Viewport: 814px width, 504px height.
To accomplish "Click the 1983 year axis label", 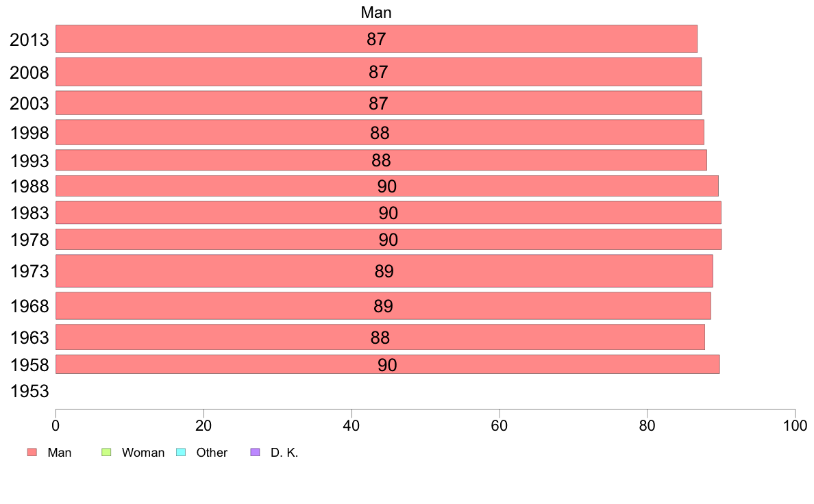I will pos(29,213).
